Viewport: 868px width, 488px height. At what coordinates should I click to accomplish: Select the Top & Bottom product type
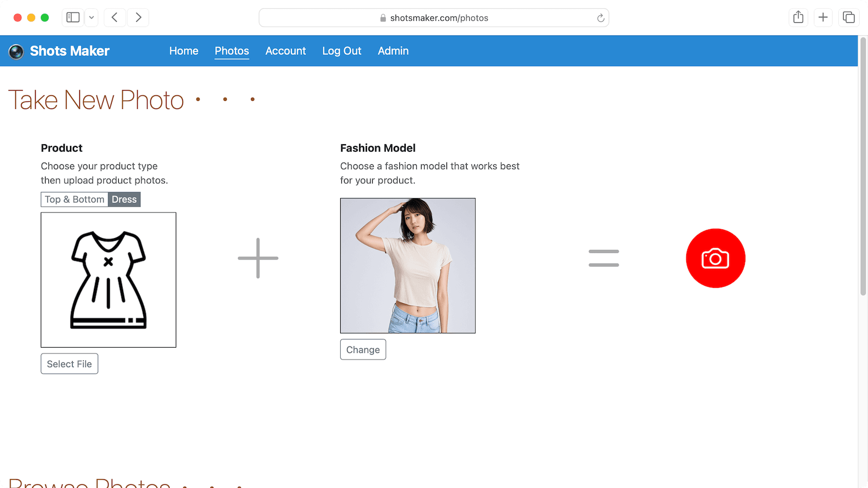click(x=74, y=200)
